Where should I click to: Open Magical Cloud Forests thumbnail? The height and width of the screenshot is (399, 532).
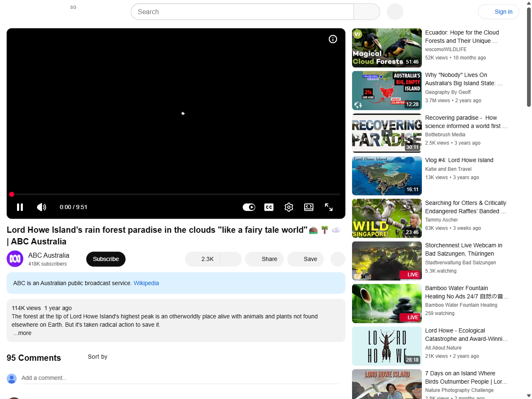(x=387, y=48)
